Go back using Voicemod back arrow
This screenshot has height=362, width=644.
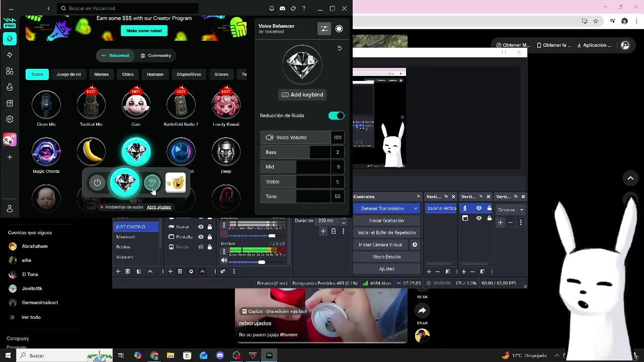coord(48,9)
